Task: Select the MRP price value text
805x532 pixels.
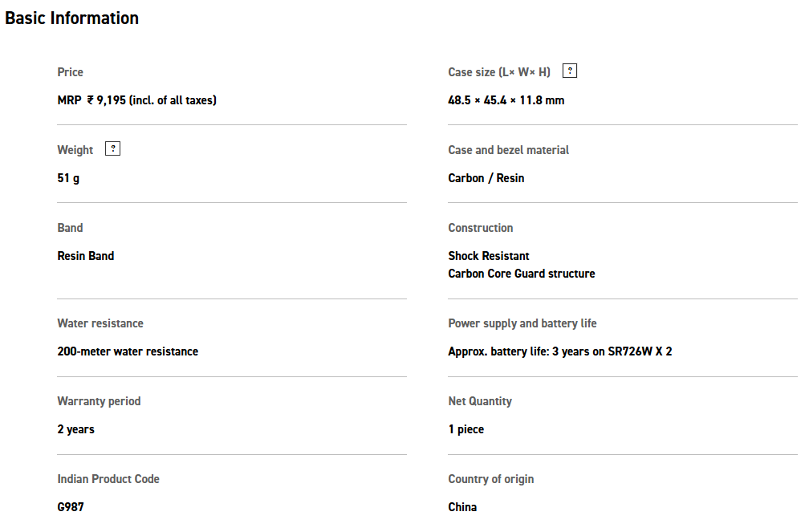Action: pyautogui.click(x=136, y=100)
